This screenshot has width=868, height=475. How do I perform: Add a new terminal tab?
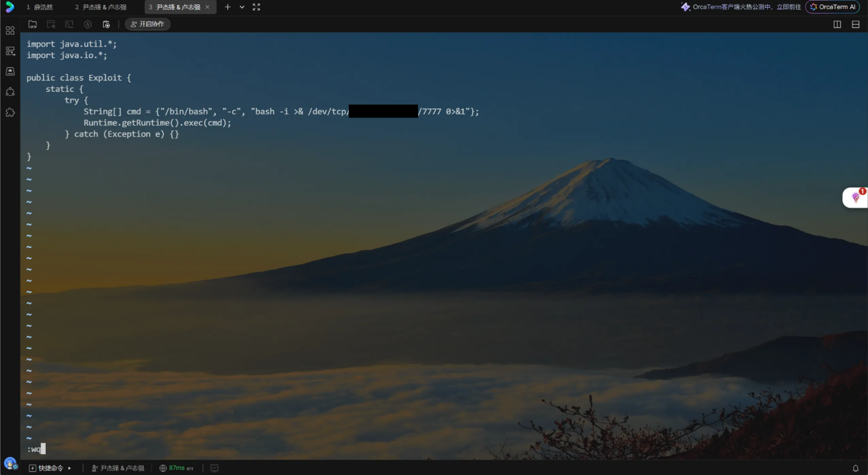tap(228, 7)
